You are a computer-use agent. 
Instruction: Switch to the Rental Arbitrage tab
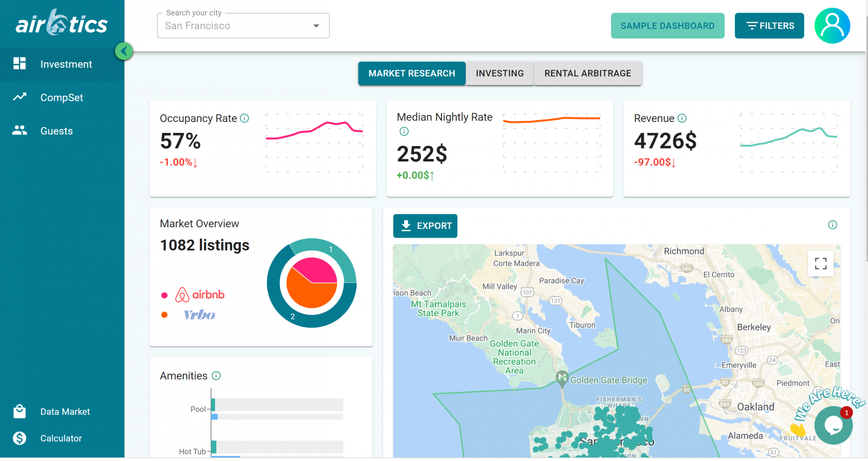click(x=588, y=73)
